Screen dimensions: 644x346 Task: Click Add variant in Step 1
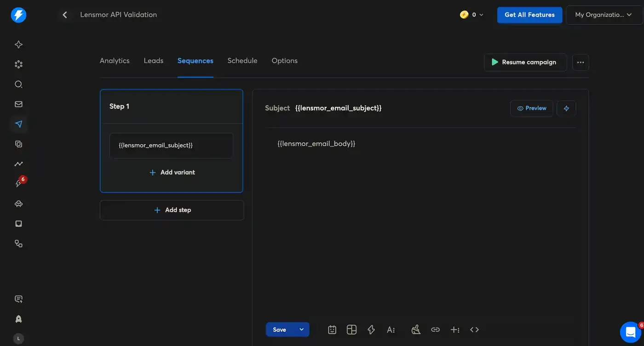tap(172, 172)
